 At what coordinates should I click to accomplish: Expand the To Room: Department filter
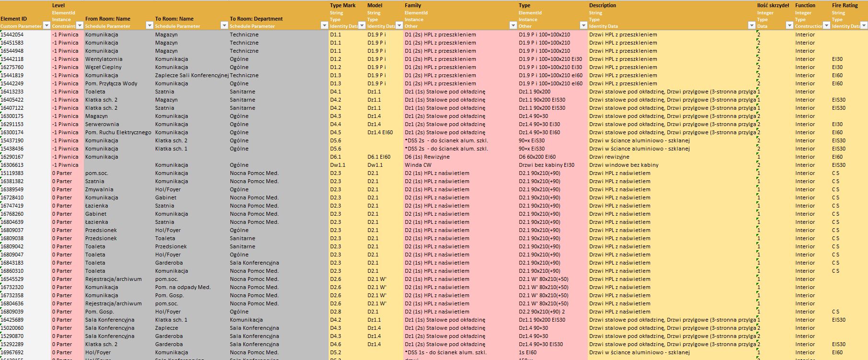(324, 26)
